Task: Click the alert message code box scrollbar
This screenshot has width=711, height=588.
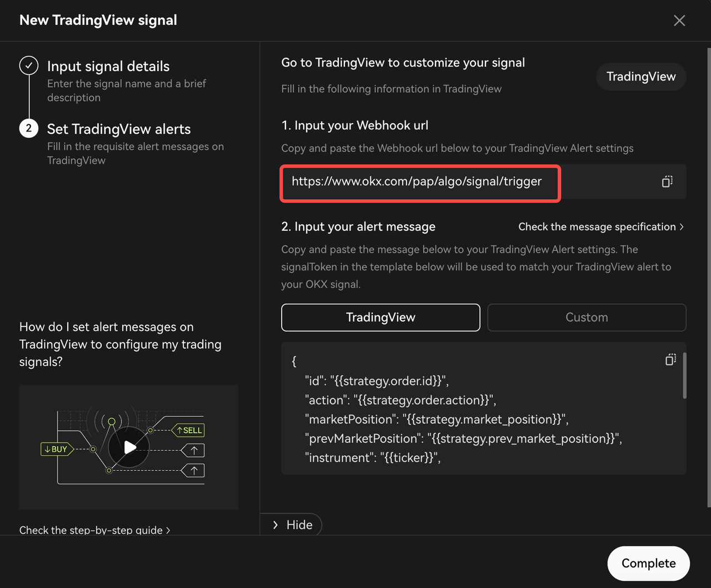Action: (x=684, y=375)
